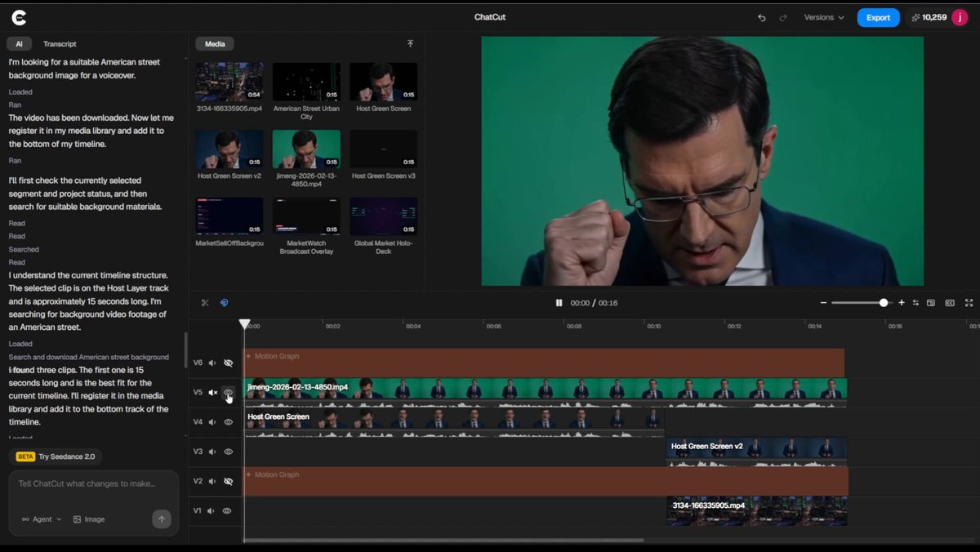Click the Image attach icon button
The height and width of the screenshot is (552, 980).
[x=89, y=519]
